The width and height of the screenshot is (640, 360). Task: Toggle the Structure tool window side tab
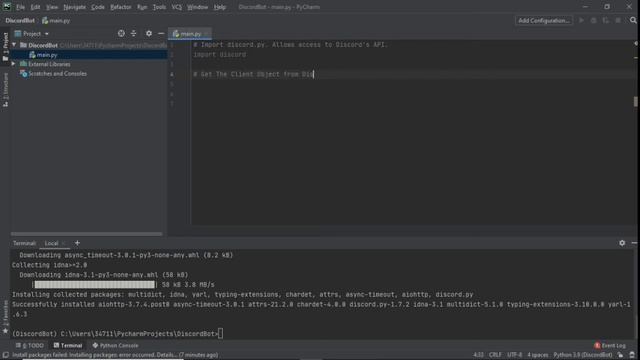pyautogui.click(x=5, y=90)
